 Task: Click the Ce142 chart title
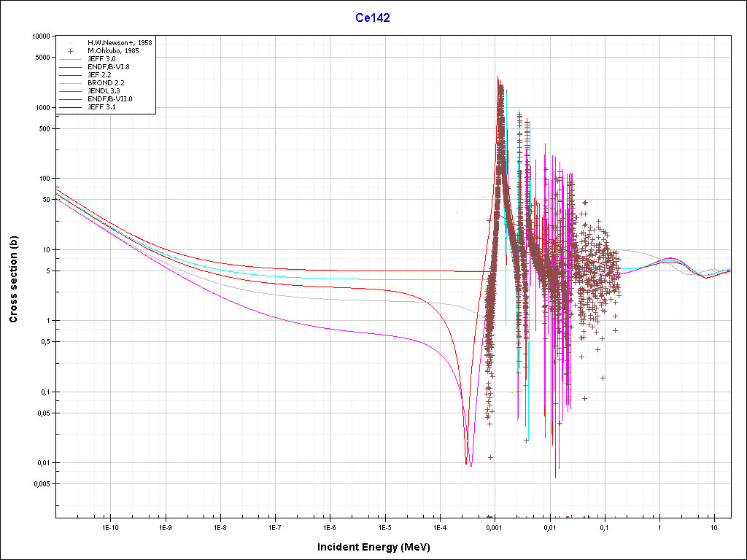click(373, 18)
